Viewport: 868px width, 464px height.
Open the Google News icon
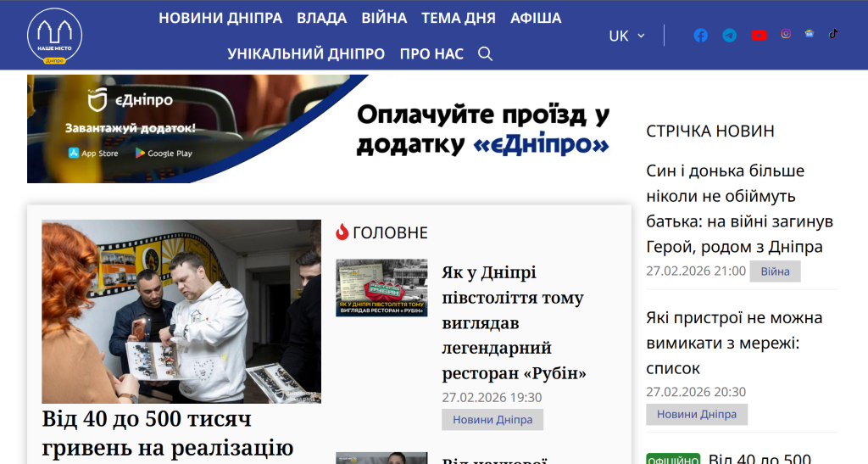[x=810, y=34]
